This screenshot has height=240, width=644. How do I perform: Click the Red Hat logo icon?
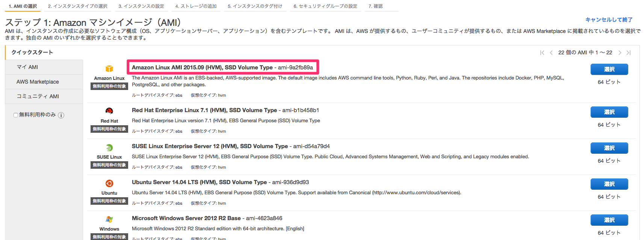point(109,111)
